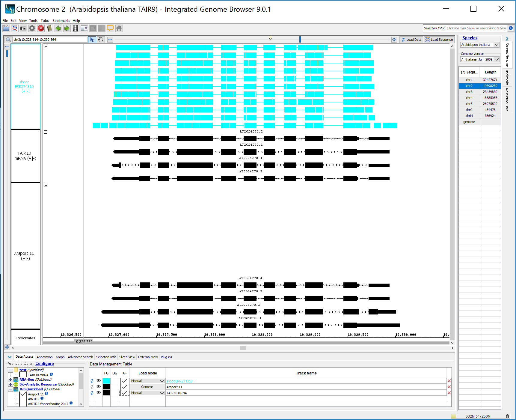Select chr4 in the sequence table
Image resolution: width=516 pixels, height=420 pixels.
469,98
